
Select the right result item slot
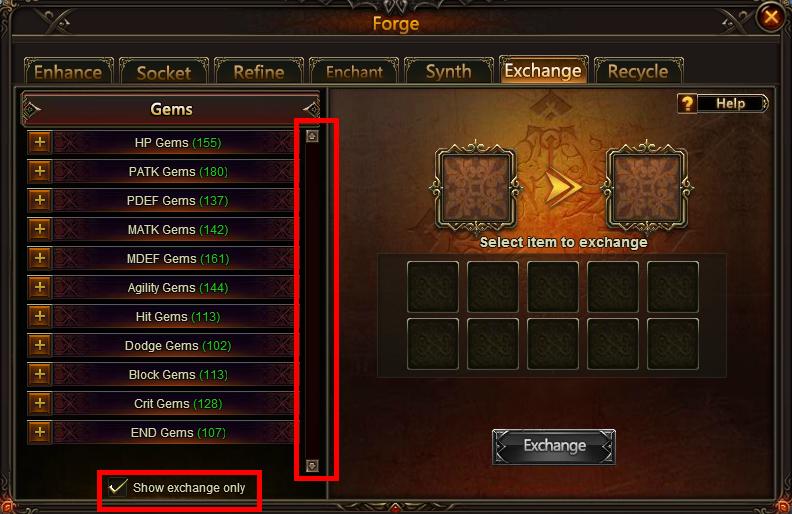click(647, 188)
